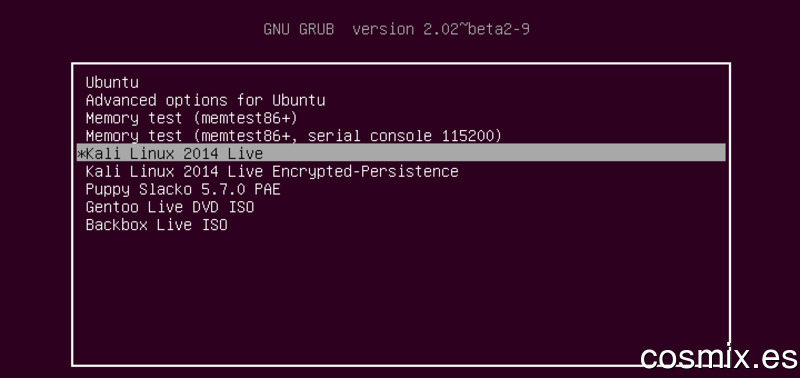The image size is (800, 378).
Task: Click the asterisk marker beside Kali Linux
Action: (x=81, y=153)
